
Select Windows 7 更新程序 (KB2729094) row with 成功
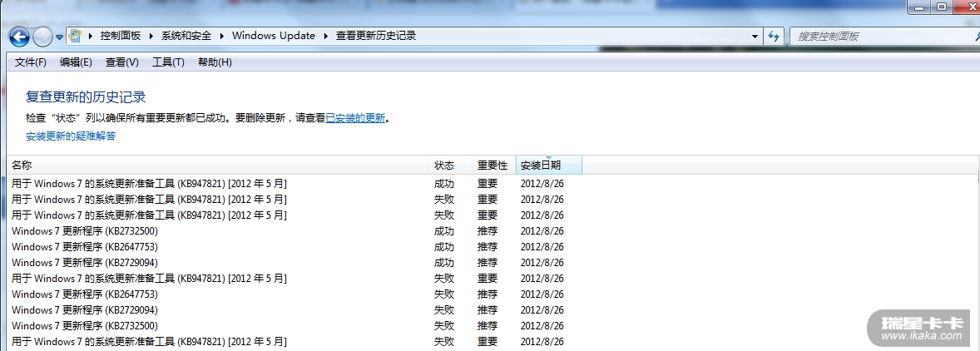288,262
